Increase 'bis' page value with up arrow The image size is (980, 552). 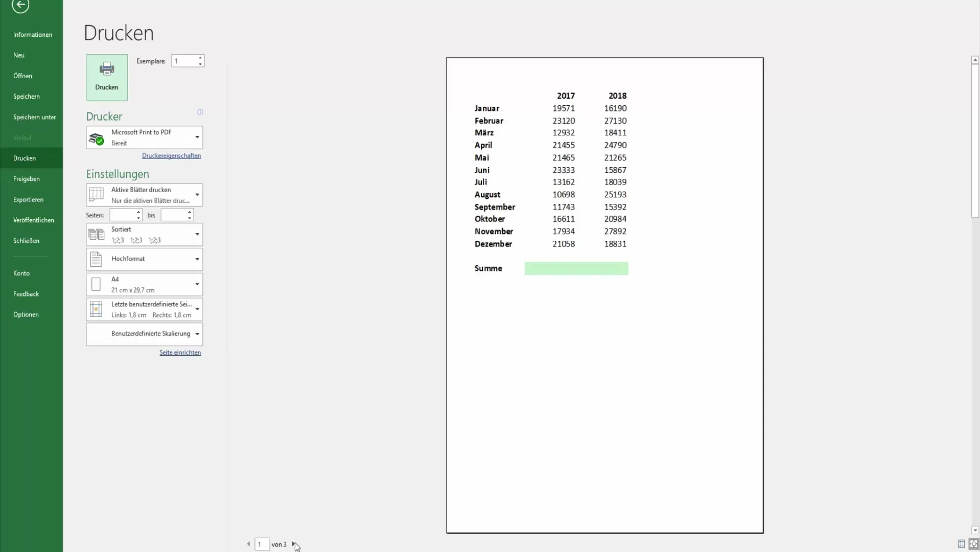tap(190, 212)
